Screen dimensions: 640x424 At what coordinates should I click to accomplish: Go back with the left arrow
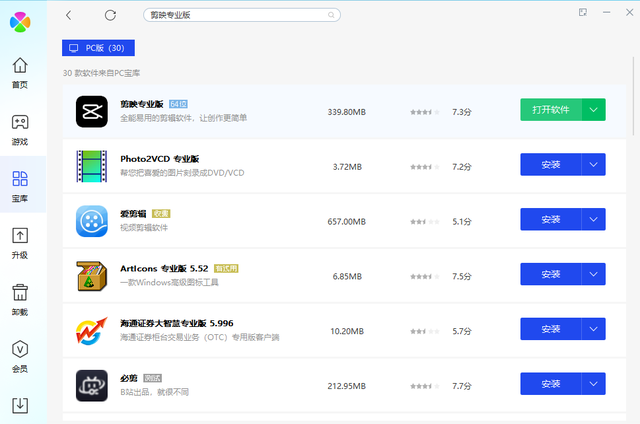click(69, 15)
